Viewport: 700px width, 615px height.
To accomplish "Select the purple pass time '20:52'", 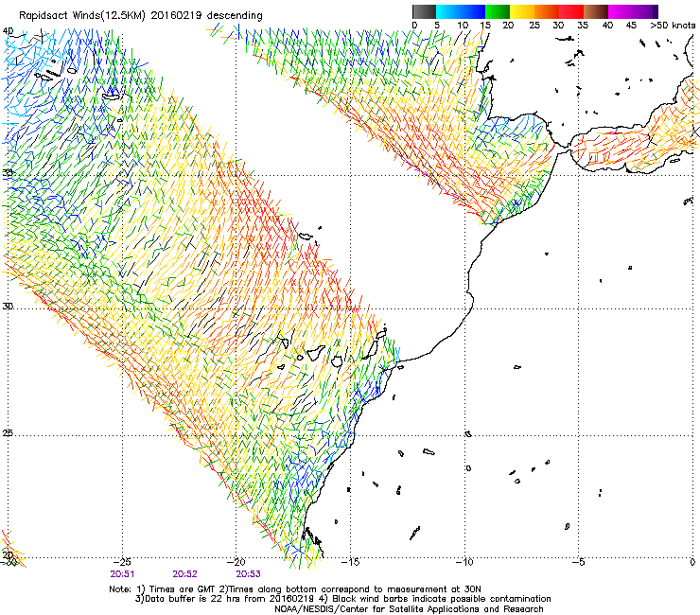I will [x=184, y=574].
